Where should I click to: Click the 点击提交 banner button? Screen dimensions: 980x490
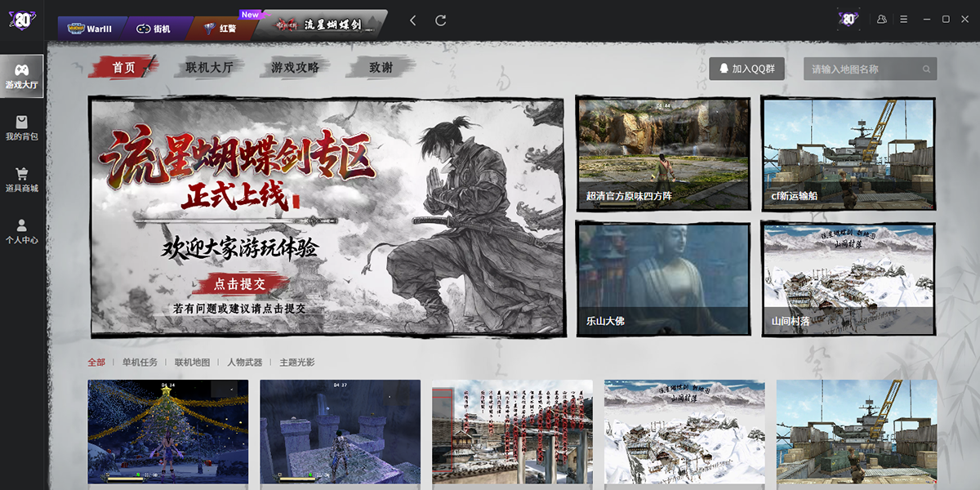pos(239,284)
